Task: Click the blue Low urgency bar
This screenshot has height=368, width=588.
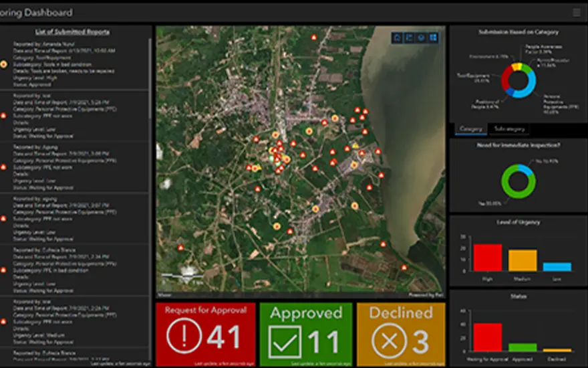Action: pyautogui.click(x=557, y=266)
